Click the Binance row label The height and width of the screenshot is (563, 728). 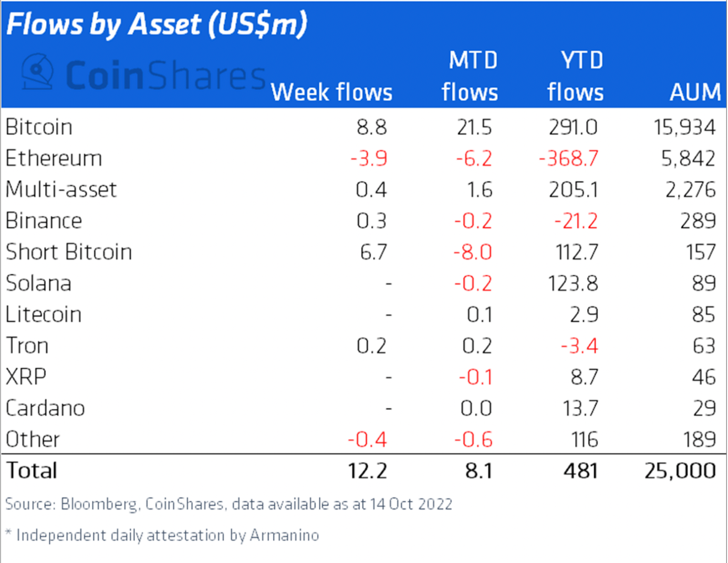pyautogui.click(x=44, y=221)
